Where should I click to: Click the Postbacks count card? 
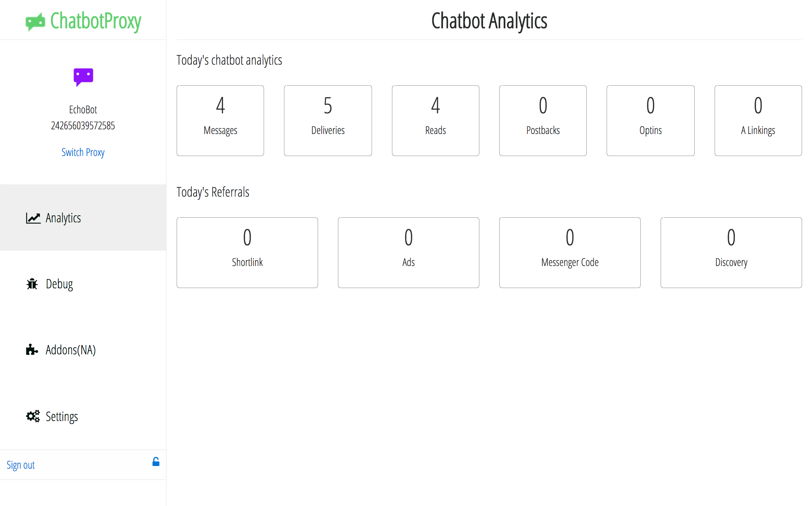pyautogui.click(x=543, y=120)
